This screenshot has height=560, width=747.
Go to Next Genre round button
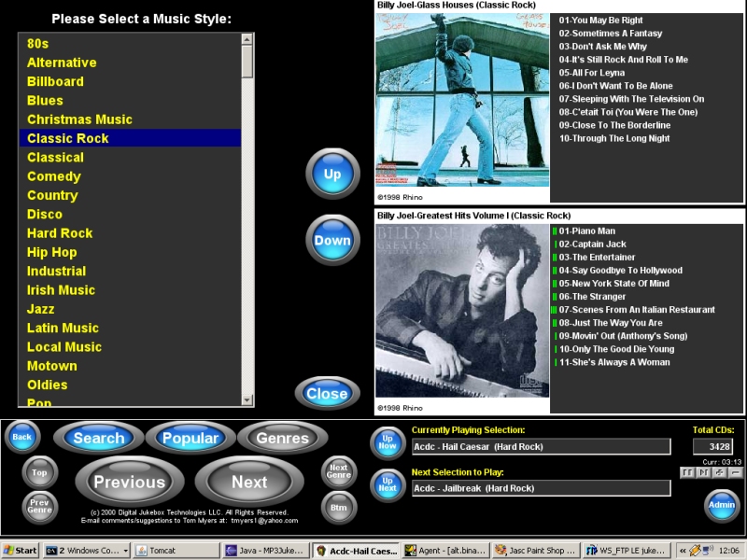coord(339,471)
